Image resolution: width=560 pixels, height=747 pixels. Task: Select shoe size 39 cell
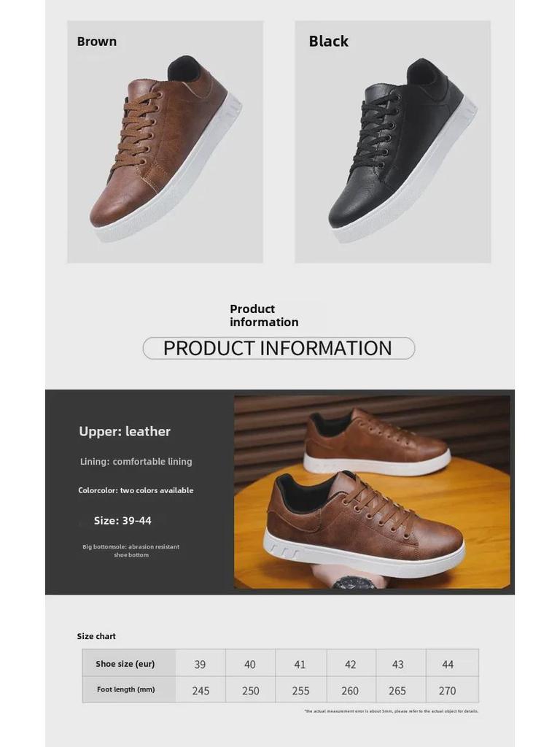pos(201,664)
